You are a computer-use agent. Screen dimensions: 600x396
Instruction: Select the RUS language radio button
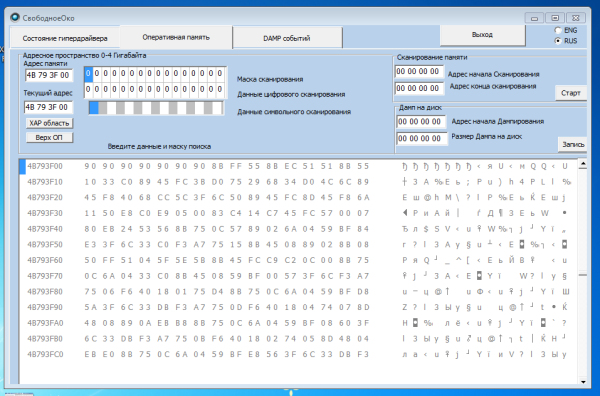click(x=558, y=41)
